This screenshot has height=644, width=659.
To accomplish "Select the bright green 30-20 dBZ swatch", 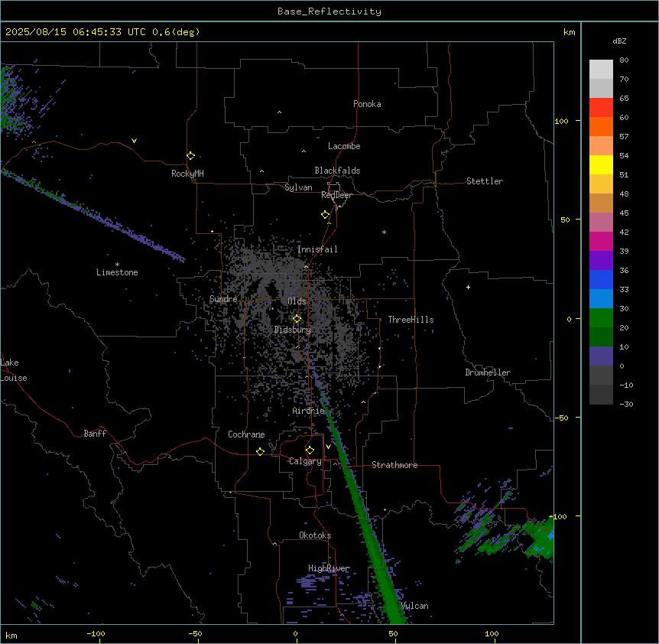I will pos(601,318).
